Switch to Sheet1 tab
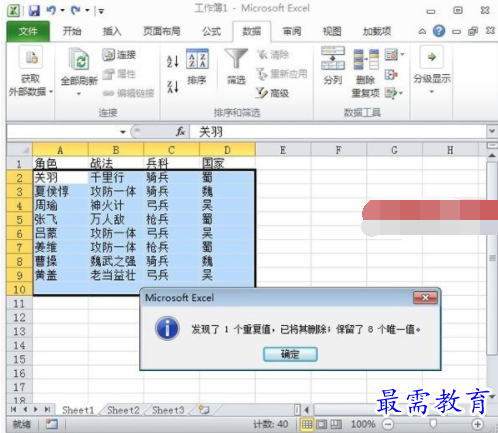The height and width of the screenshot is (433, 498). click(x=78, y=410)
